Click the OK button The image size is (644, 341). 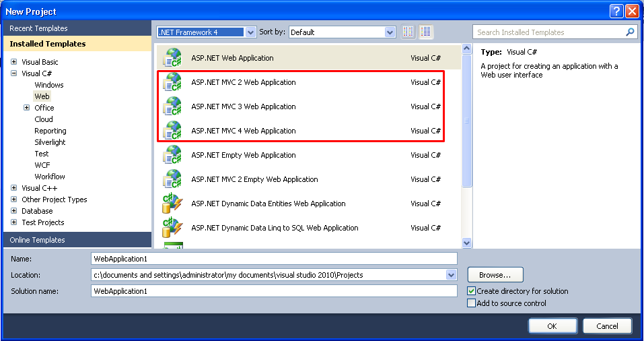coord(553,325)
